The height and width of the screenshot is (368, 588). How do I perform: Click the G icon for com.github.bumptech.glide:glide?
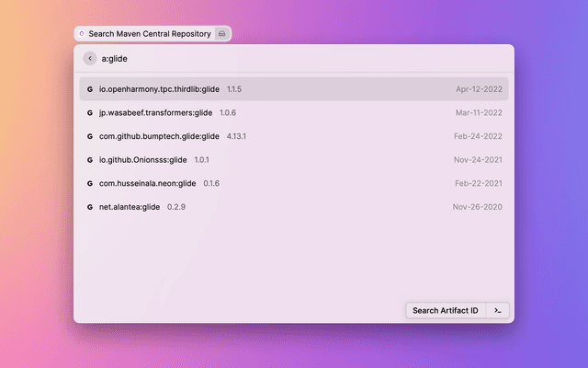click(90, 136)
